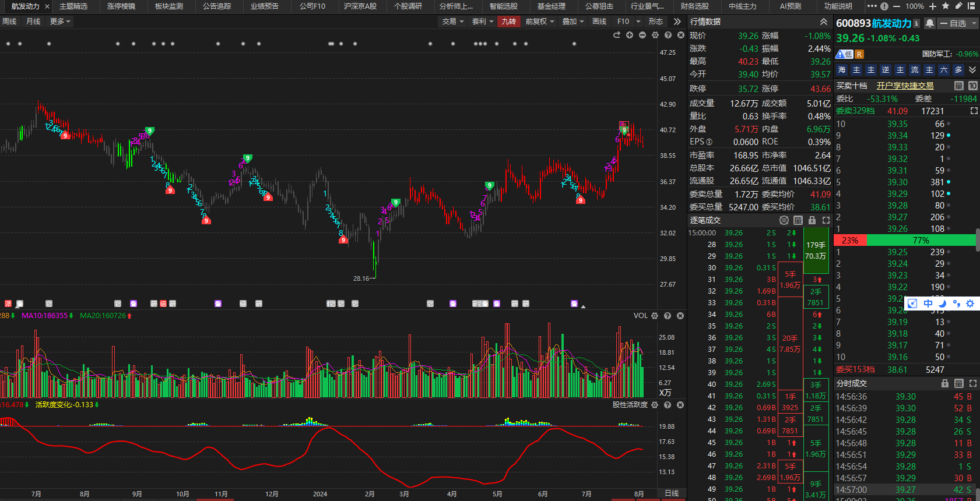Toggle the 多 tag button
Image resolution: width=980 pixels, height=501 pixels.
coord(958,70)
